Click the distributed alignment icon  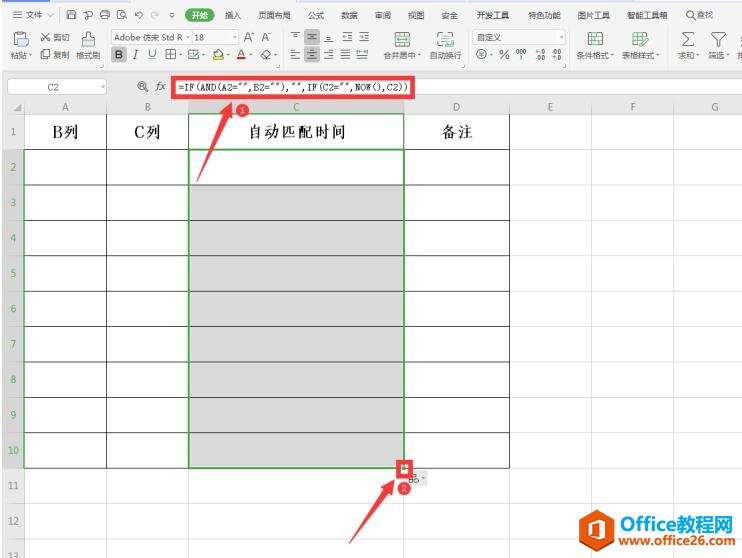click(x=362, y=54)
